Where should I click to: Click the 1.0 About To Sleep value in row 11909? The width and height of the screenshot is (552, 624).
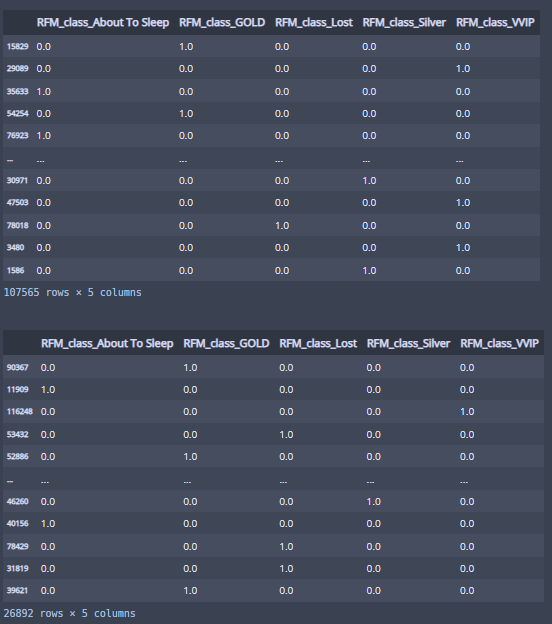tap(48, 389)
